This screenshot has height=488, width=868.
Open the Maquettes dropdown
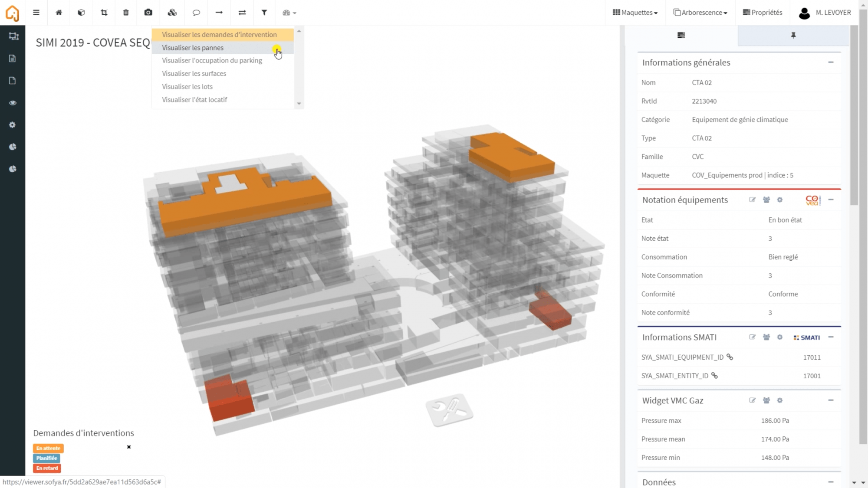pyautogui.click(x=635, y=13)
